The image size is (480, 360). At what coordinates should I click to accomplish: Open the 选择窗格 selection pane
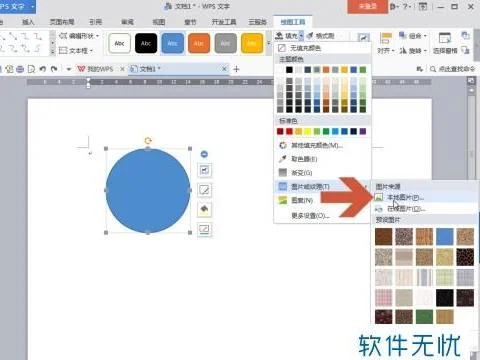click(x=445, y=43)
